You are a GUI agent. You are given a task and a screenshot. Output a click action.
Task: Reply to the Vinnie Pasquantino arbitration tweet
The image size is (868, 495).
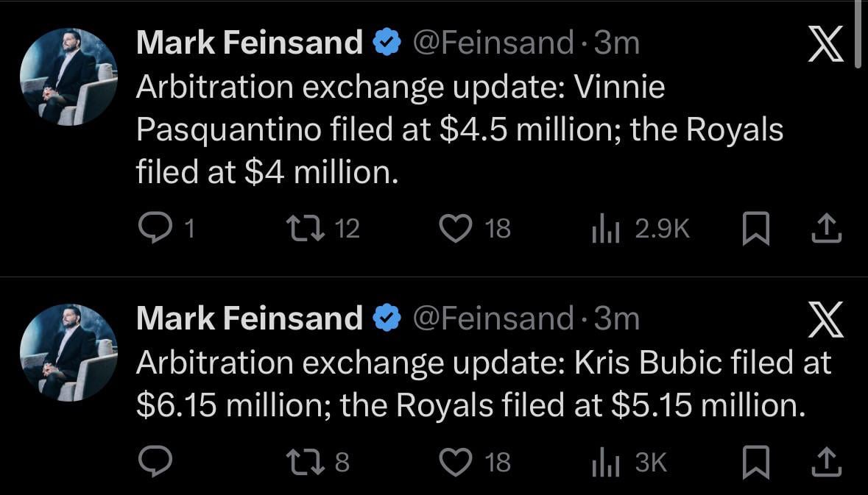click(x=155, y=228)
